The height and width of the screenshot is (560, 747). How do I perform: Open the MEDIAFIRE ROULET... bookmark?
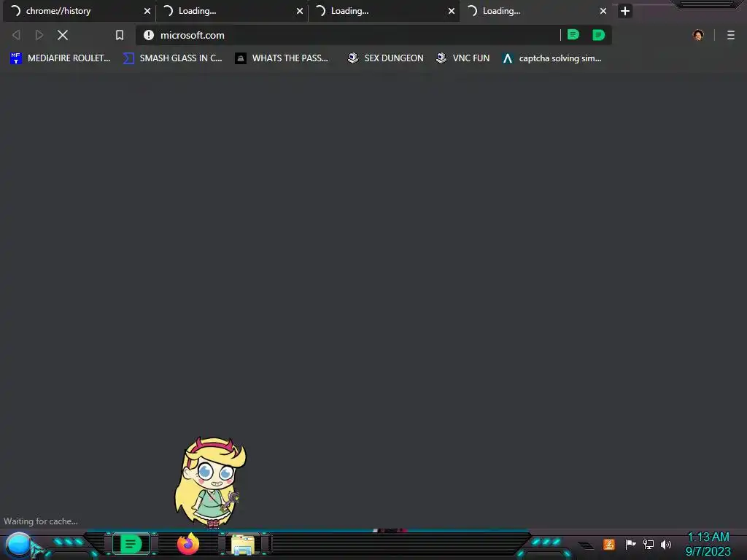pyautogui.click(x=60, y=58)
